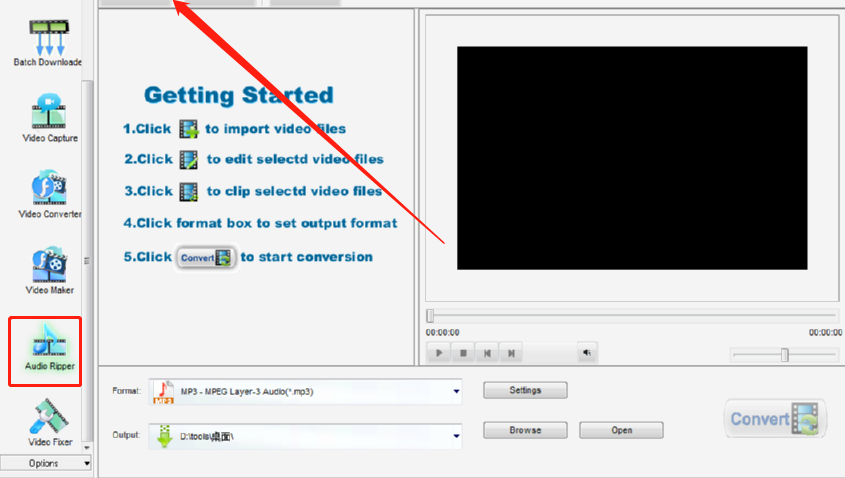The width and height of the screenshot is (845, 478).
Task: Click Open to view output folder
Action: tap(621, 430)
